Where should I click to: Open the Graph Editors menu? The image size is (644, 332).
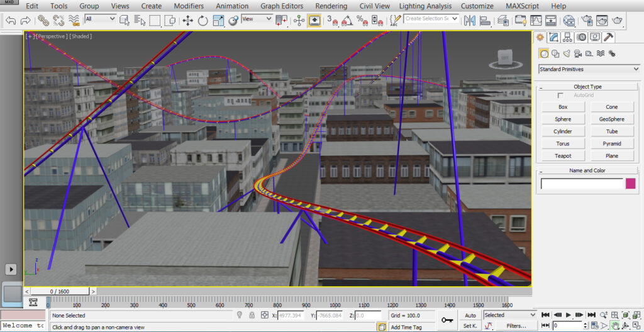pyautogui.click(x=282, y=6)
